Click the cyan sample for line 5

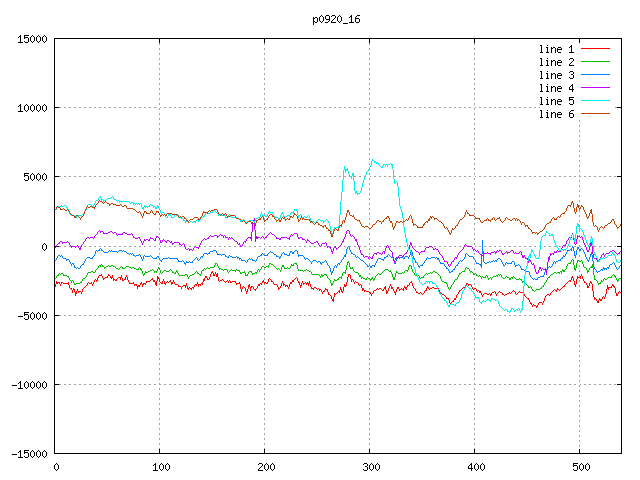[596, 101]
